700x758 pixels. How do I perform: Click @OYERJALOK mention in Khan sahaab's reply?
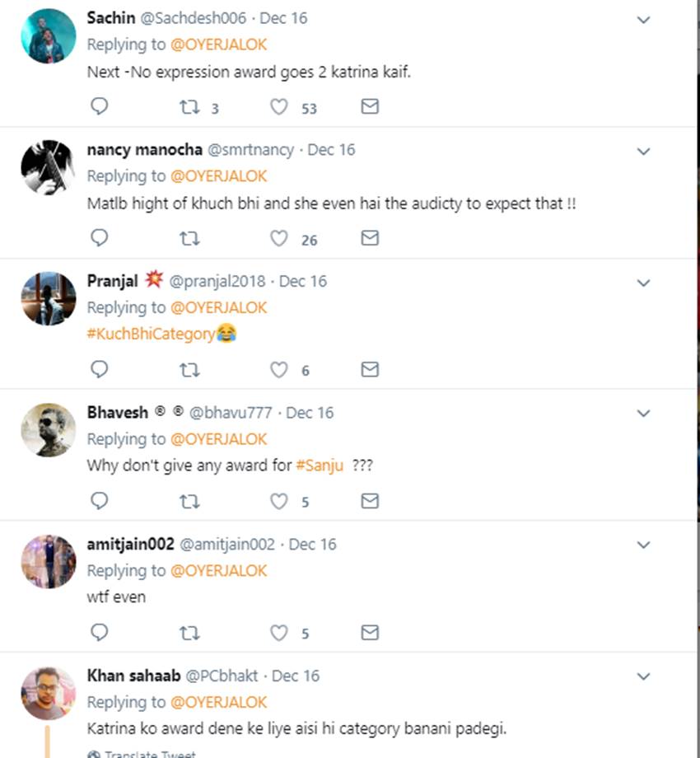[218, 702]
